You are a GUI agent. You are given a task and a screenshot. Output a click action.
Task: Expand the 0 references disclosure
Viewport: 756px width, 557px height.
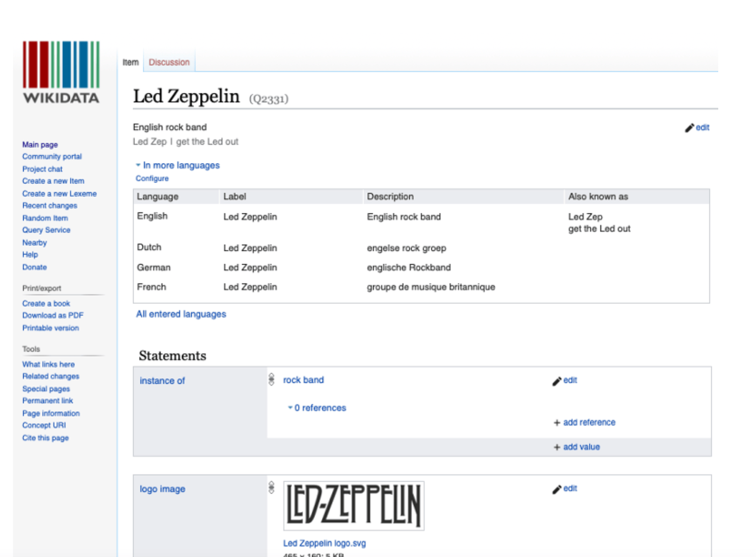290,408
